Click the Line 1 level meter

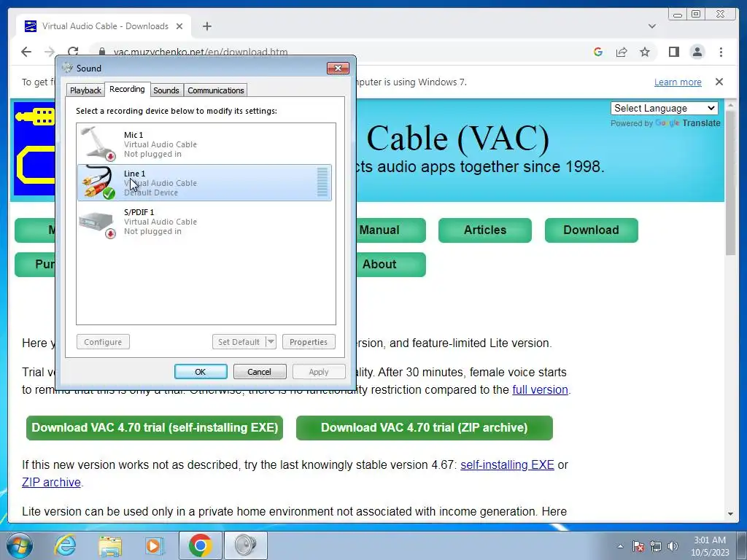322,182
